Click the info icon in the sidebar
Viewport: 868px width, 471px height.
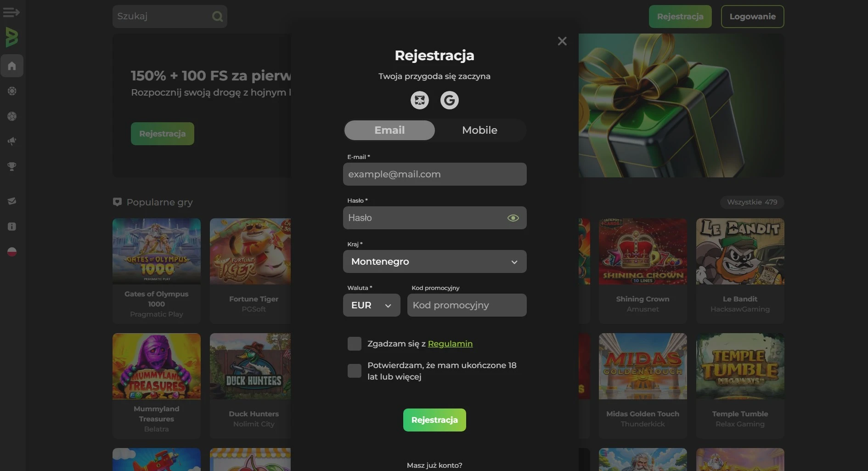[12, 227]
